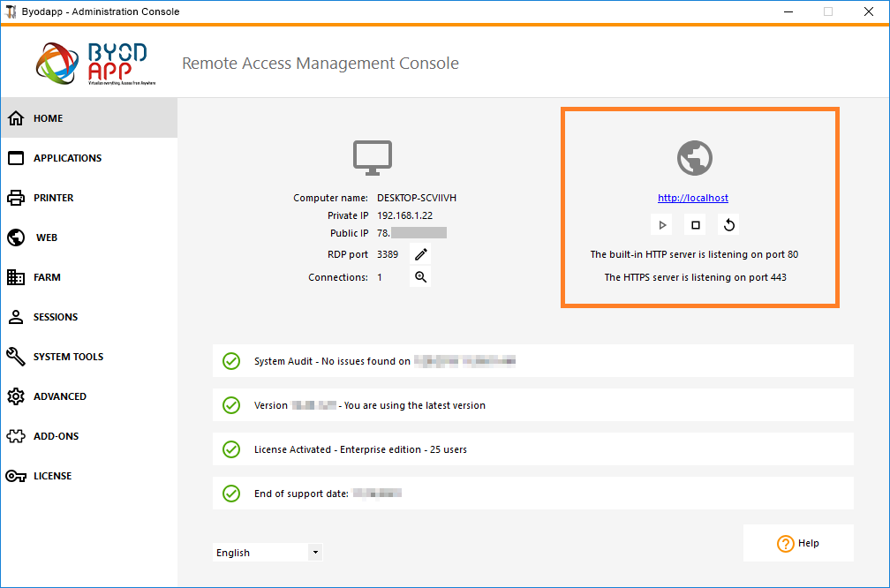Open the LICENSE section
This screenshot has height=588, width=890.
[89, 476]
